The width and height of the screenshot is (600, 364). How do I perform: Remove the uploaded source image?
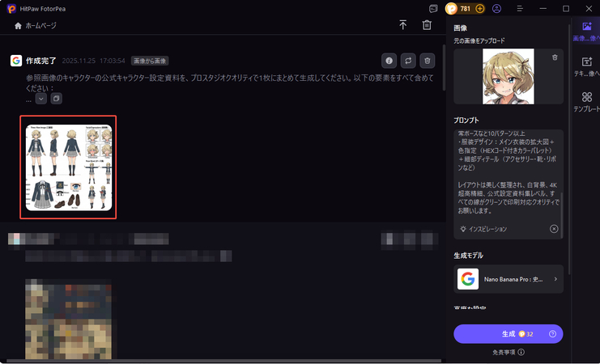tap(555, 57)
